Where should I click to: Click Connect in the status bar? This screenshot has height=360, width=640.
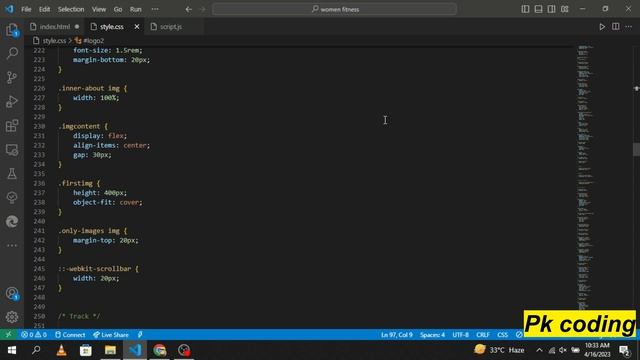pos(70,335)
